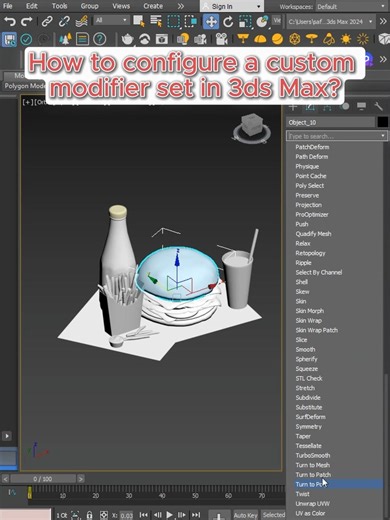Click the Select and Place icon
The width and height of the screenshot is (390, 520).
[262, 21]
